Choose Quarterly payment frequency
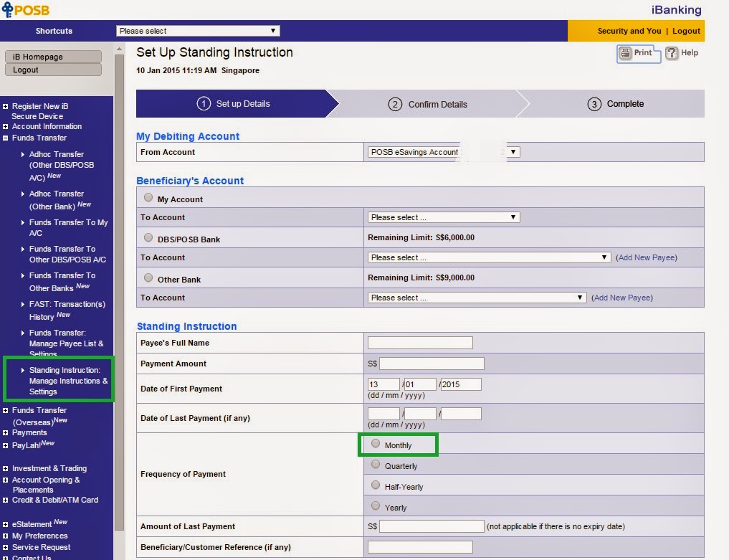 [376, 464]
